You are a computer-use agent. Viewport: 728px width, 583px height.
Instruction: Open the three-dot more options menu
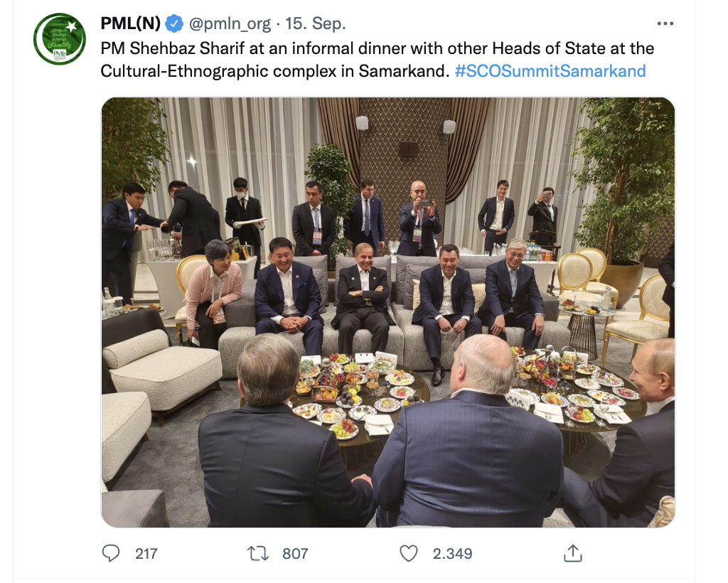[x=665, y=23]
